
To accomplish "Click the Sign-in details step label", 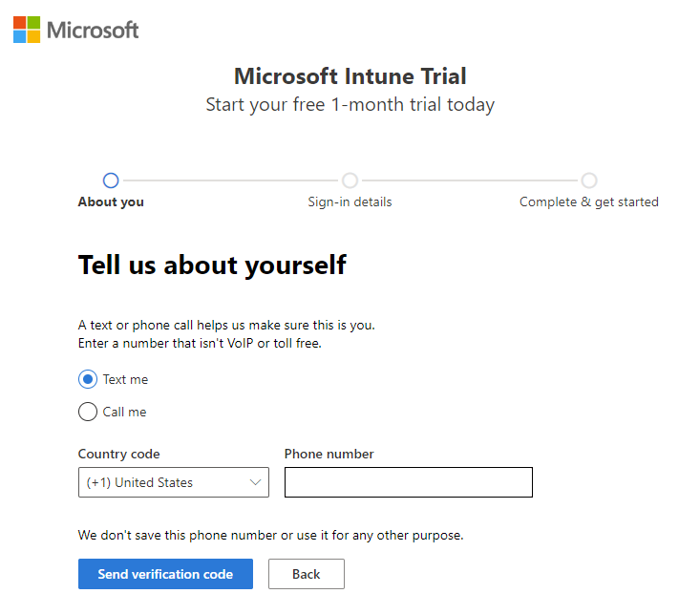I will pyautogui.click(x=350, y=201).
